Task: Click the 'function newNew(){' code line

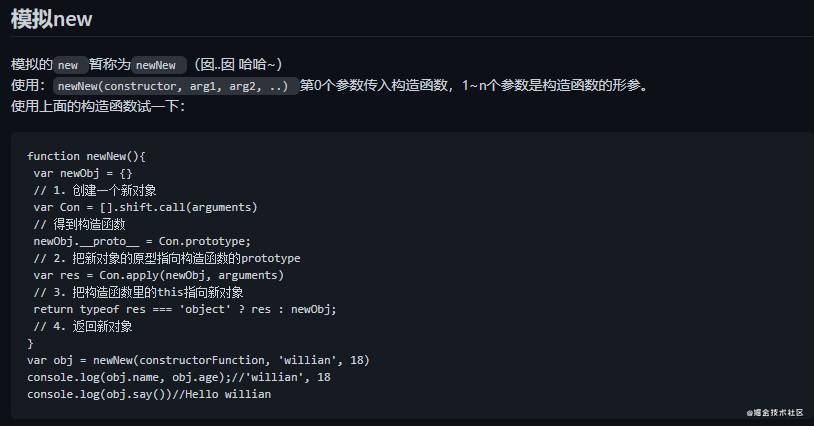Action: tap(87, 156)
